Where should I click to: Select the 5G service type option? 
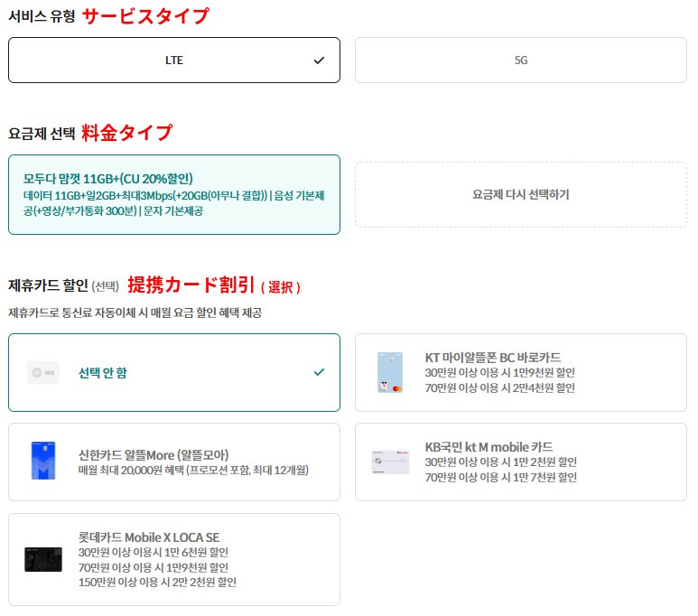coord(521,61)
